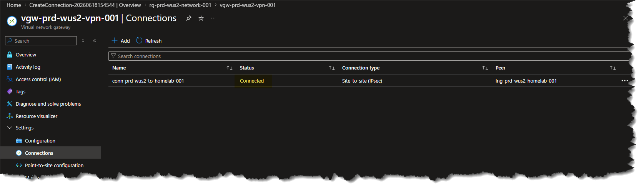Image resolution: width=644 pixels, height=189 pixels.
Task: Click the Activity log icon
Action: (x=10, y=67)
